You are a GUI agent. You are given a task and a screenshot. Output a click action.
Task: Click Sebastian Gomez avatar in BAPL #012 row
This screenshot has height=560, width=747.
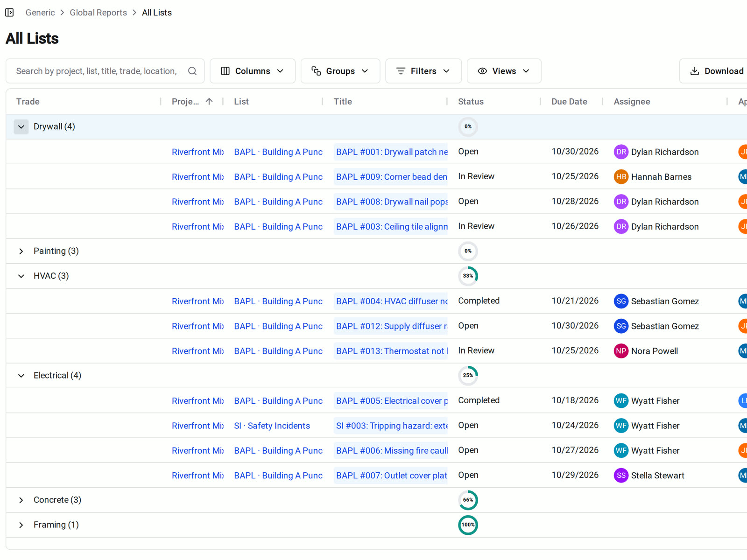pyautogui.click(x=621, y=326)
